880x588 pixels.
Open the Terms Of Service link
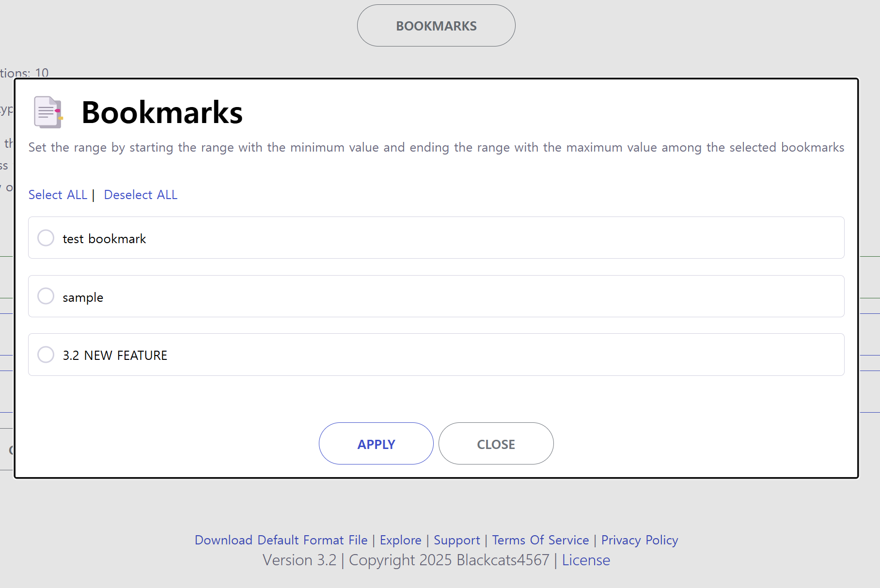(x=540, y=540)
